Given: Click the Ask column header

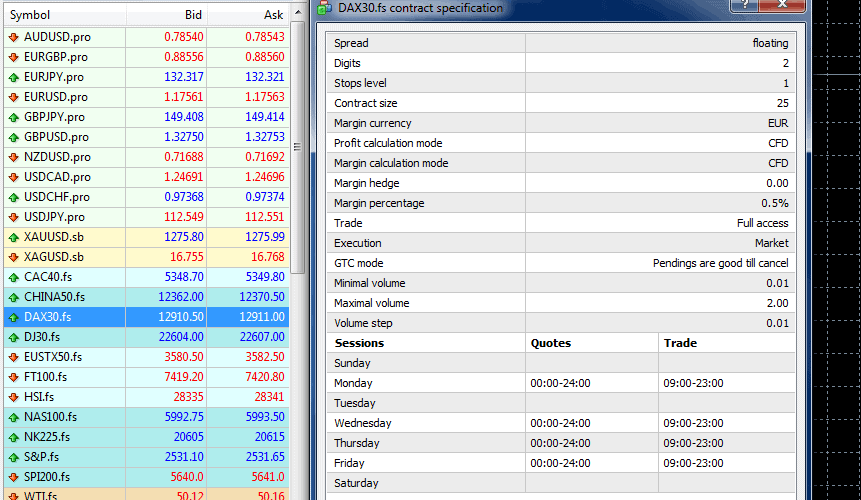Looking at the screenshot, I should coord(248,15).
